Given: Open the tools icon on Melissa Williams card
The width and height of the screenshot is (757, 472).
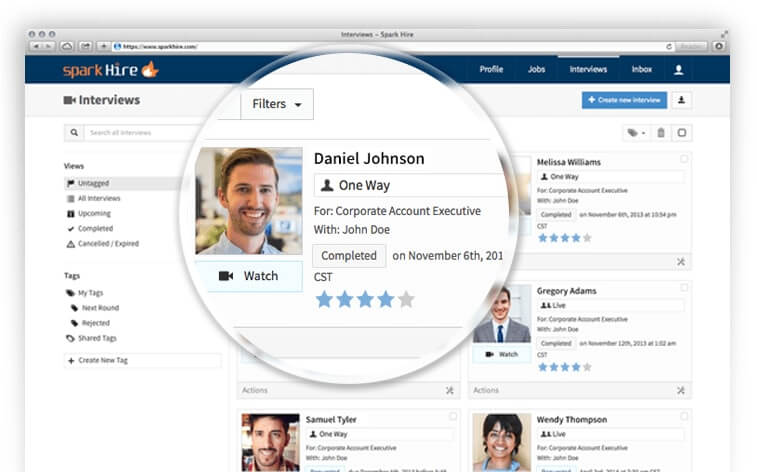Looking at the screenshot, I should pyautogui.click(x=681, y=262).
